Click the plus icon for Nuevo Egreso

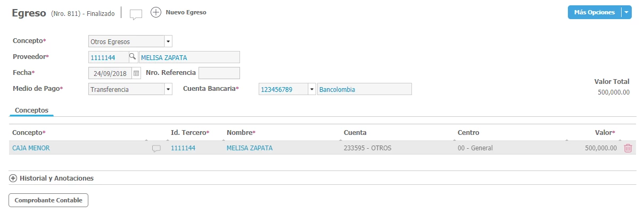[x=156, y=12]
